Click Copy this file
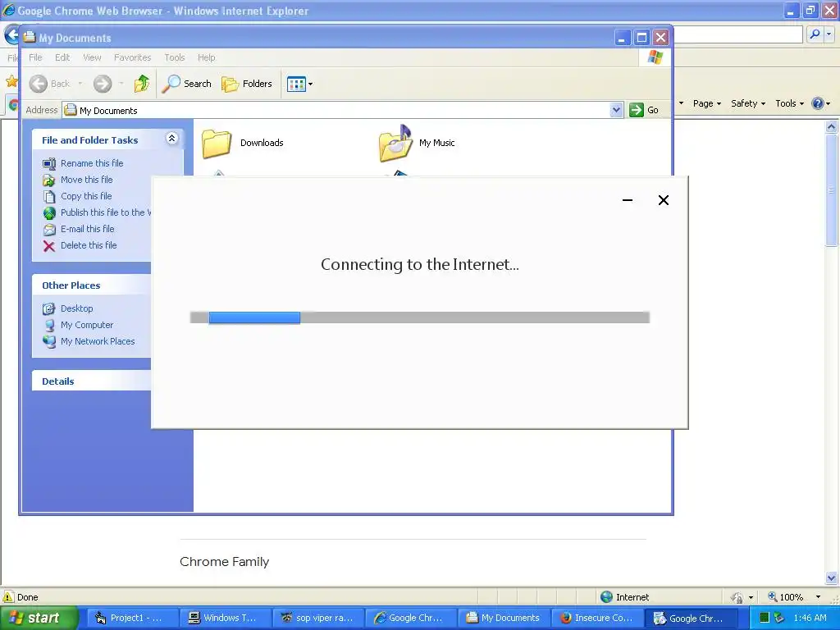This screenshot has width=840, height=630. coord(86,196)
